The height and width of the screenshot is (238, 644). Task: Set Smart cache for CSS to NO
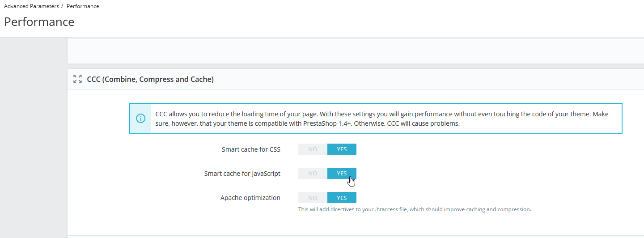click(313, 149)
